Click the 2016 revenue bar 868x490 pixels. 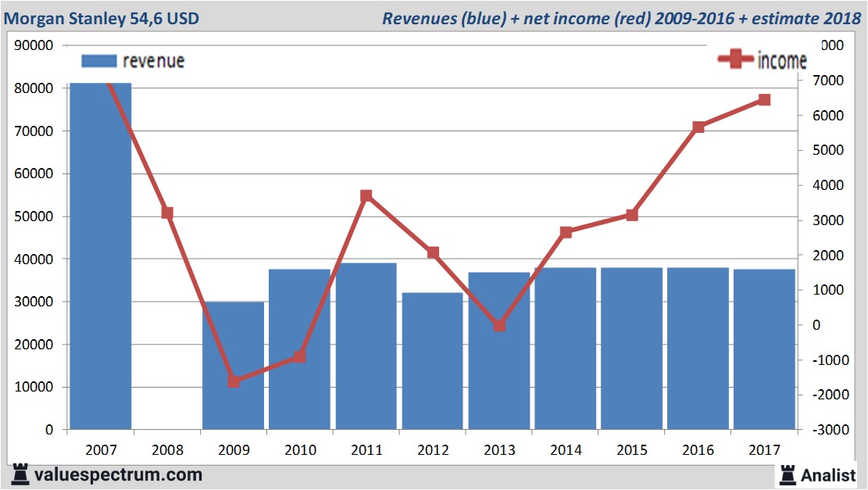[698, 349]
